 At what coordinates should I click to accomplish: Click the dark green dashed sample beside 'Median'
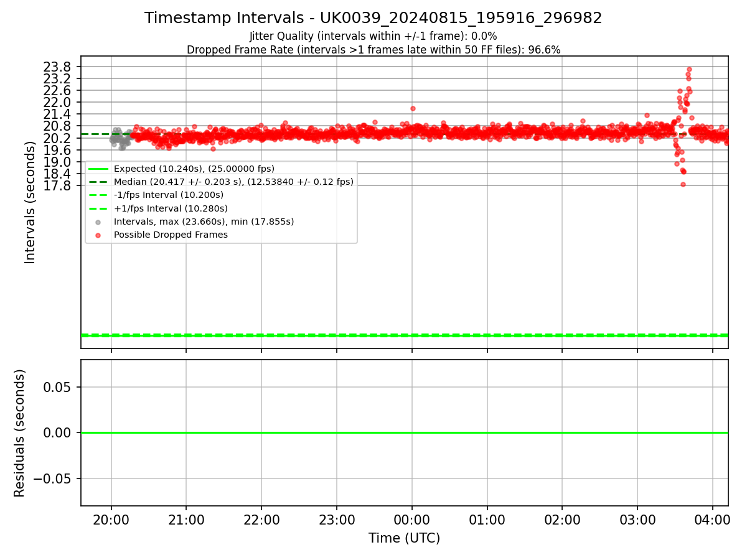pos(98,182)
